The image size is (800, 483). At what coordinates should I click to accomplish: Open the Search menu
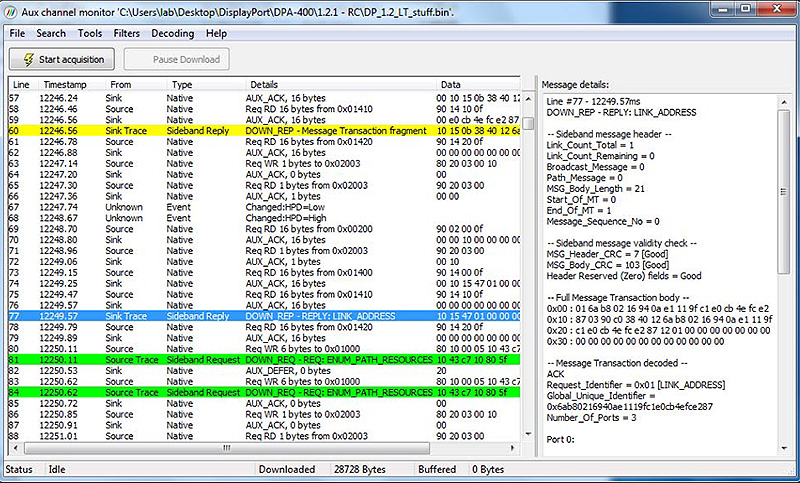pyautogui.click(x=51, y=33)
